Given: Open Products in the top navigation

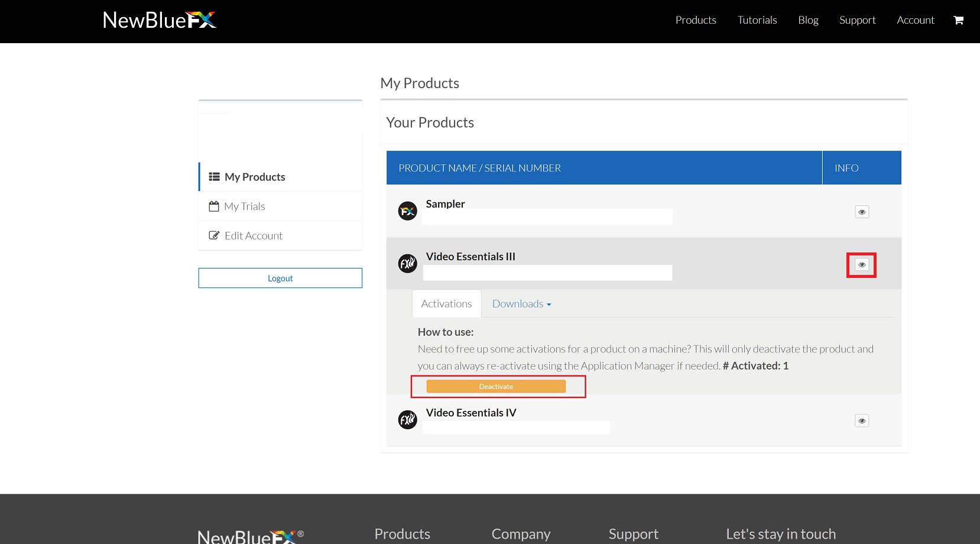Looking at the screenshot, I should pyautogui.click(x=696, y=20).
